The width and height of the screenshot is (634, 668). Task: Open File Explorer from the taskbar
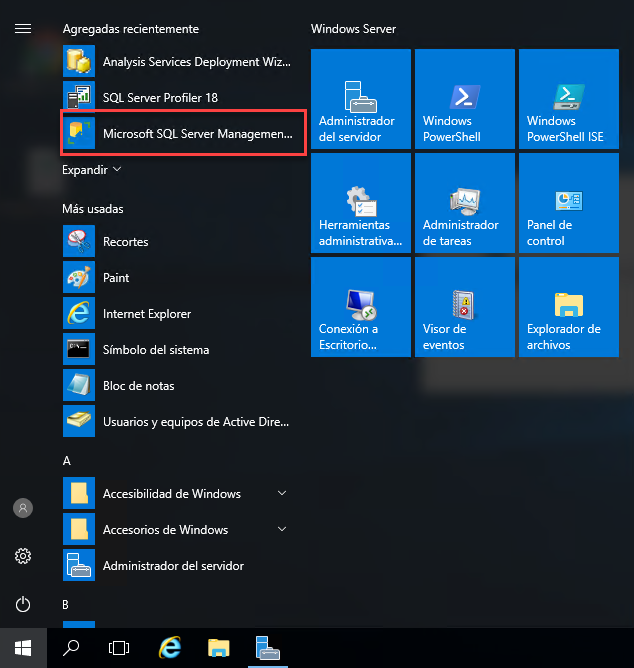click(x=219, y=648)
